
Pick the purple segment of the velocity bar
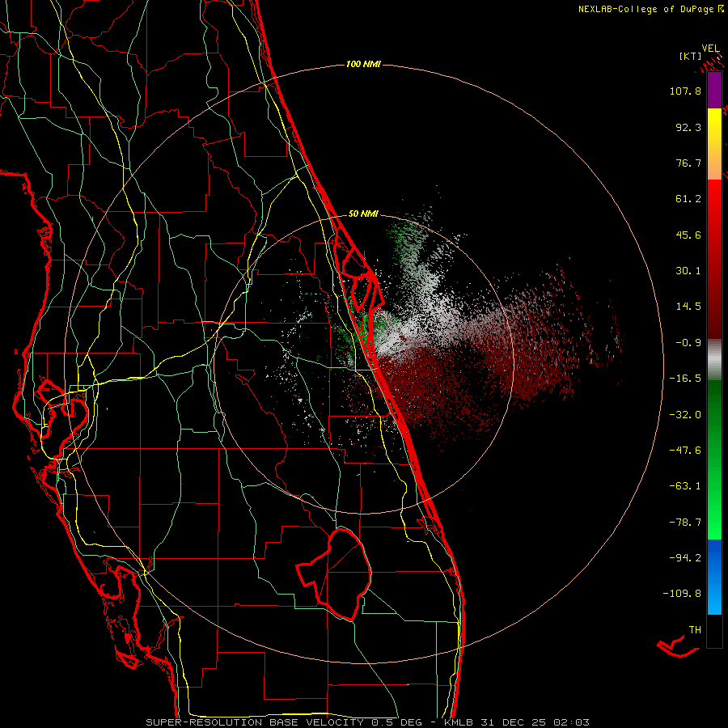coord(714,91)
